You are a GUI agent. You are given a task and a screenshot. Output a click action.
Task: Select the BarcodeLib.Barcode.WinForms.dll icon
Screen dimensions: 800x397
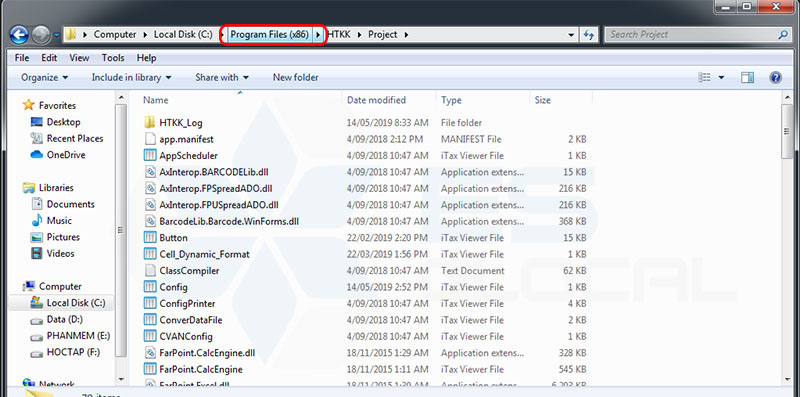149,221
